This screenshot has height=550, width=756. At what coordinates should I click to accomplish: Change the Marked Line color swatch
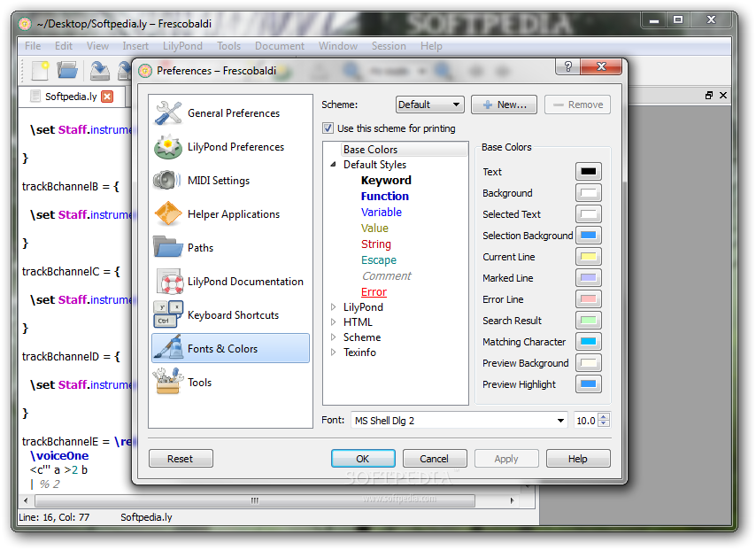coord(588,278)
